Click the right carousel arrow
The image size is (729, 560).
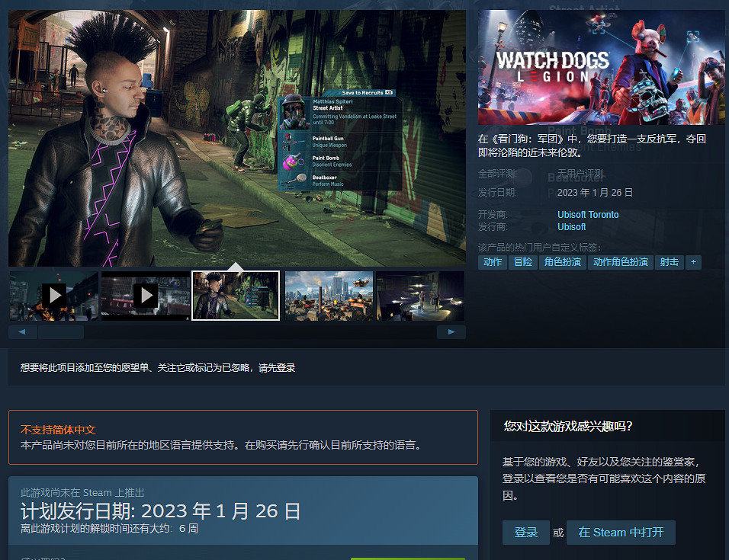(x=451, y=331)
